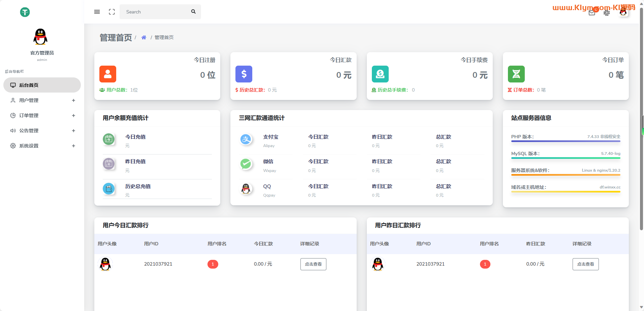Click the admin avatar in top right
This screenshot has width=644, height=311.
coord(623,12)
